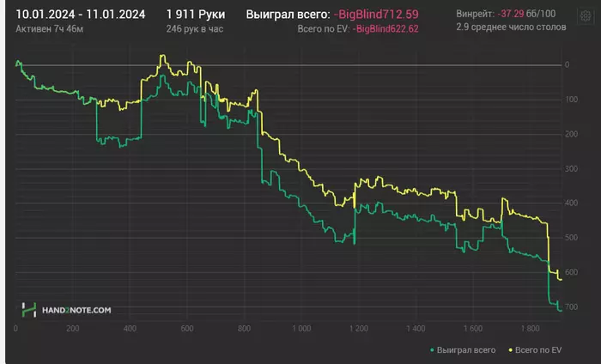
Task: Click the x-axis label '1 800'
Action: (530, 328)
